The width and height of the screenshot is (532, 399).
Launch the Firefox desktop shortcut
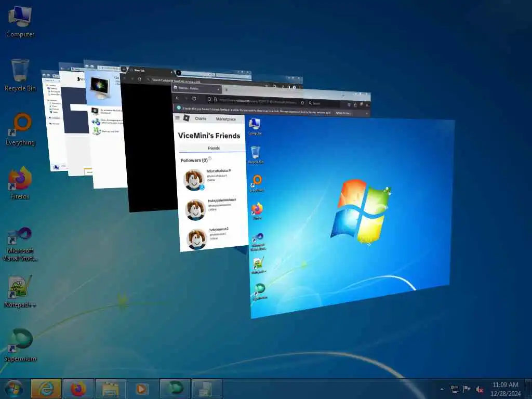[20, 183]
